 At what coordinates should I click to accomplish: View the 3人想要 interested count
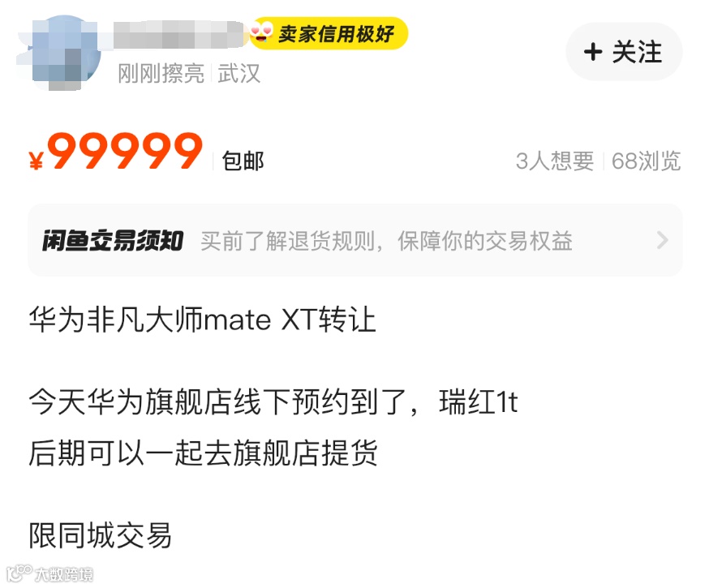(x=555, y=161)
